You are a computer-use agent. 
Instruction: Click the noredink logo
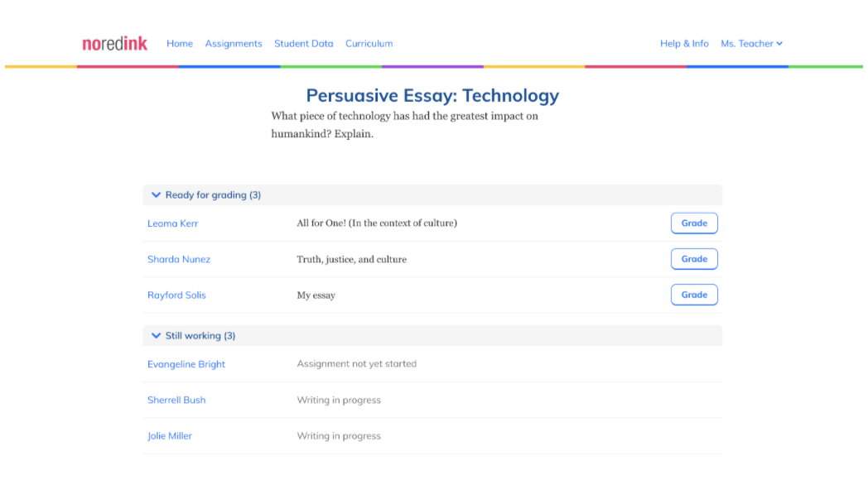click(114, 44)
